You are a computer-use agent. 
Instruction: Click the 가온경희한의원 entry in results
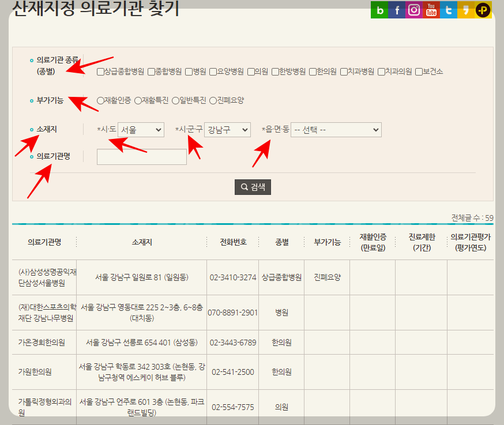[x=42, y=343]
